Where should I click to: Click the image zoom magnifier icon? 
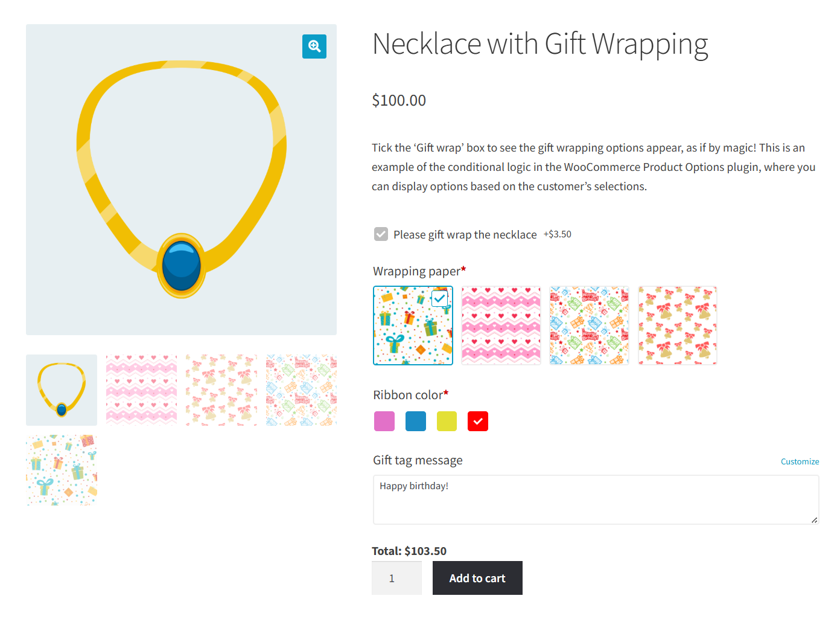tap(314, 46)
